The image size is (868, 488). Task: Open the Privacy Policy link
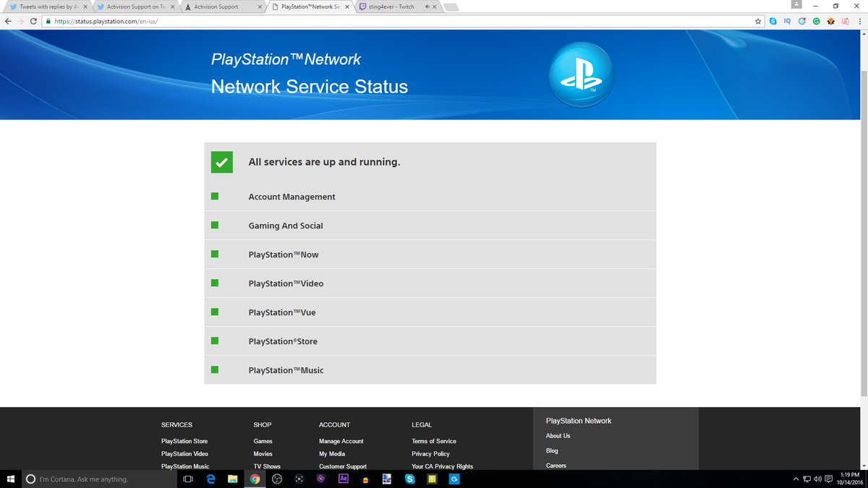point(430,454)
